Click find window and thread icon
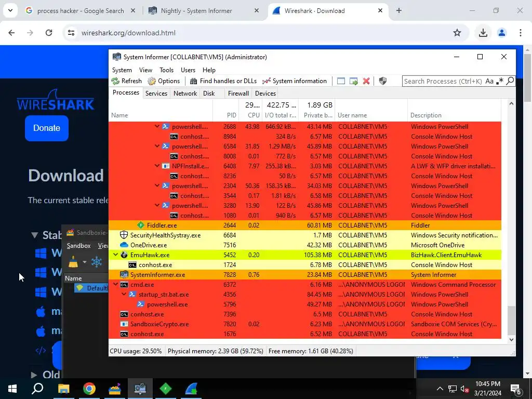Viewport: 532px width, 399px height. tap(353, 81)
